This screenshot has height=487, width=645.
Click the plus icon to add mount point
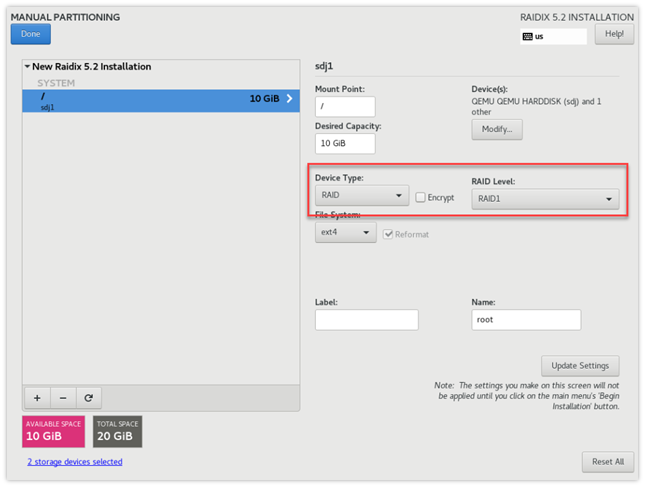(37, 397)
